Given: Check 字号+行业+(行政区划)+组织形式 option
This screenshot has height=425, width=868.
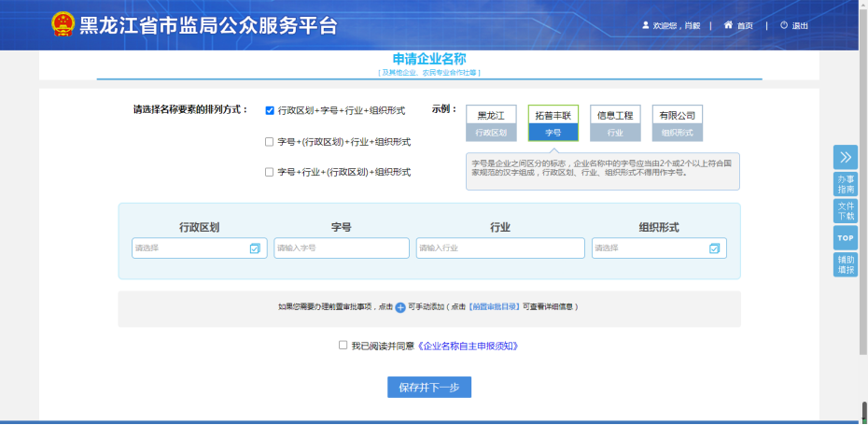Looking at the screenshot, I should pyautogui.click(x=269, y=172).
